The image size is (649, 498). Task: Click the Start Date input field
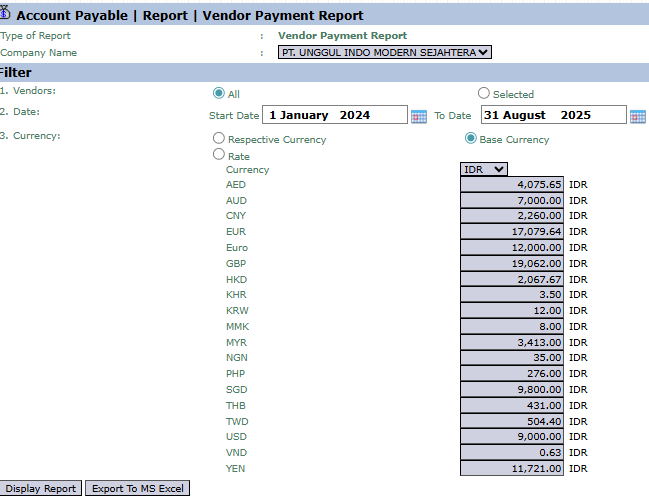pos(335,115)
